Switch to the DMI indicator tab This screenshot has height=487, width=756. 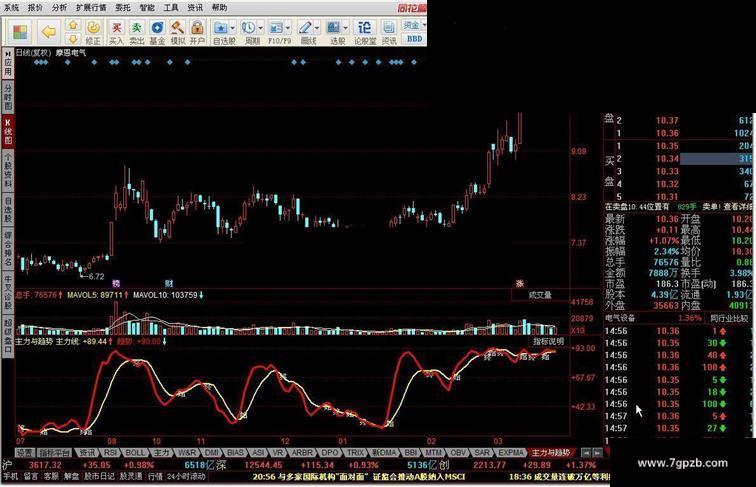(x=212, y=453)
